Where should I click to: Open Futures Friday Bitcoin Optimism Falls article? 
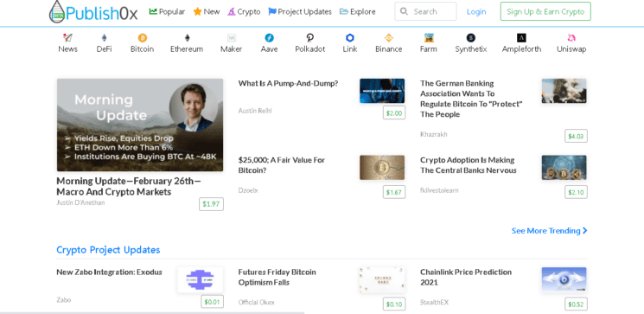pos(277,277)
